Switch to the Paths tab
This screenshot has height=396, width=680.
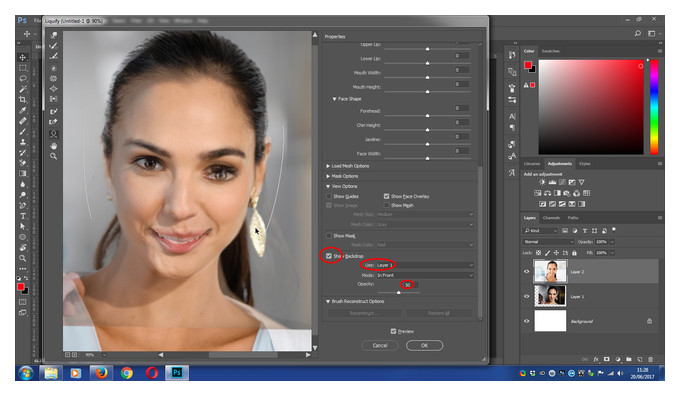tap(573, 217)
